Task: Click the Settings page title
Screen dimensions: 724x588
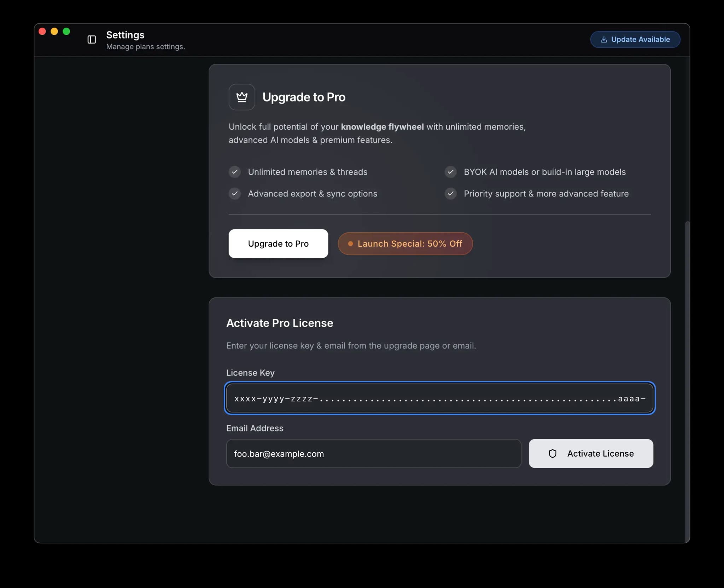Action: pos(125,35)
